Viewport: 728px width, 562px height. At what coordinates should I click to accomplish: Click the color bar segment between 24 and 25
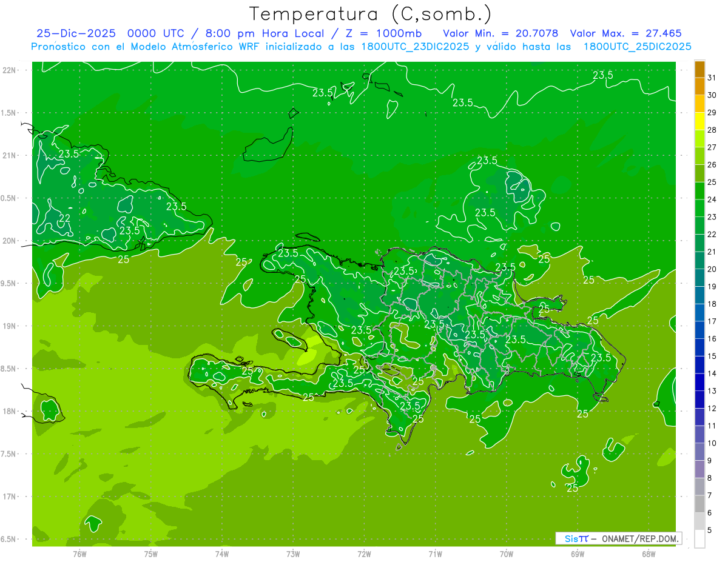click(699, 191)
